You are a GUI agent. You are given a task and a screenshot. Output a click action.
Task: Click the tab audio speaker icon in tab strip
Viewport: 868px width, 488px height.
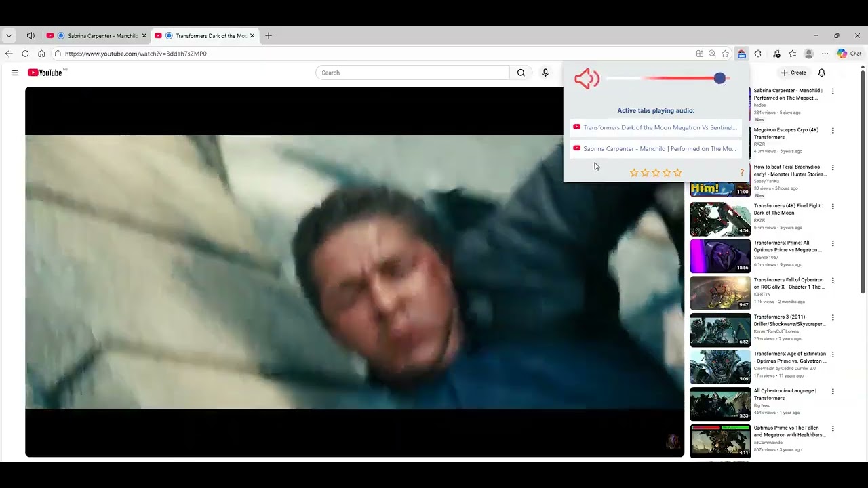tap(31, 36)
